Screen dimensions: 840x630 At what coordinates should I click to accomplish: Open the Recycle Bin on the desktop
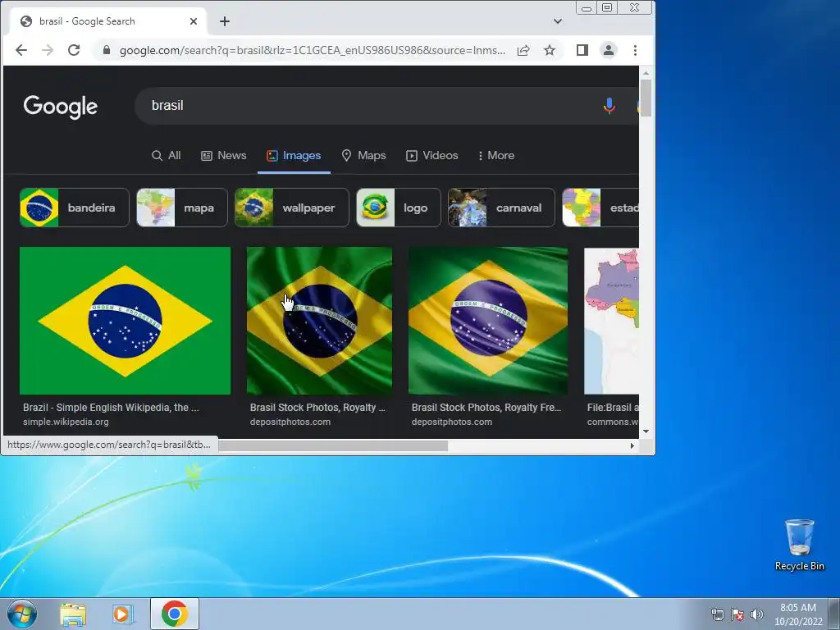click(799, 545)
